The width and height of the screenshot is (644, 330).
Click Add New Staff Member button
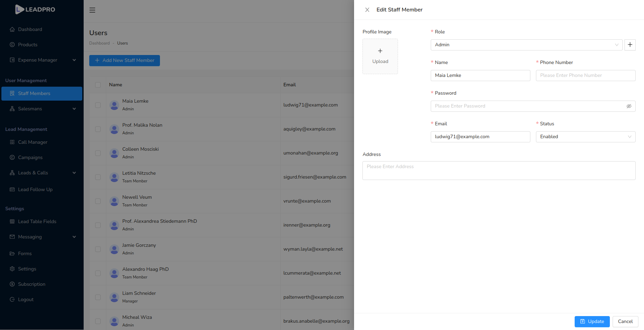point(124,60)
